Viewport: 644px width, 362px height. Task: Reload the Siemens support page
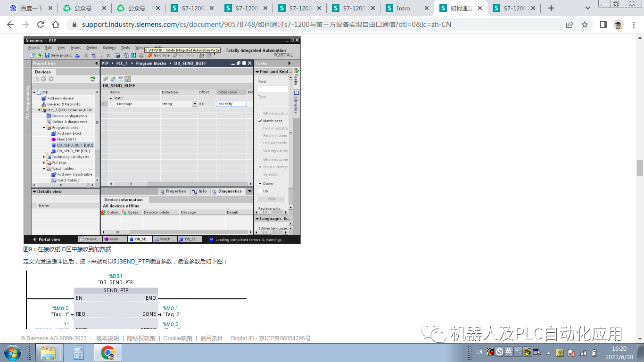point(41,25)
